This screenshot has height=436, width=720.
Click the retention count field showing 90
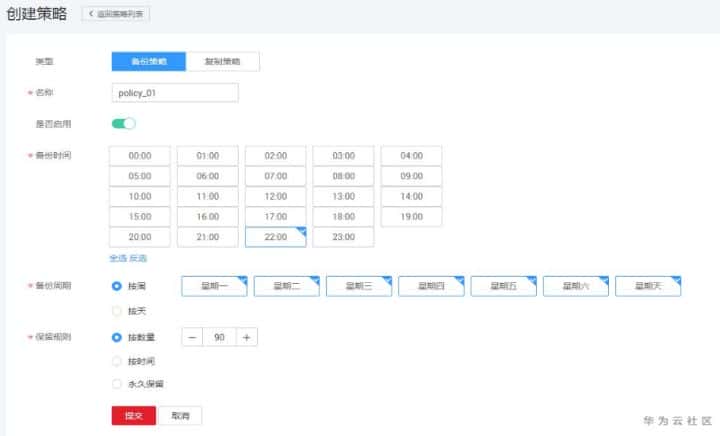(x=219, y=337)
